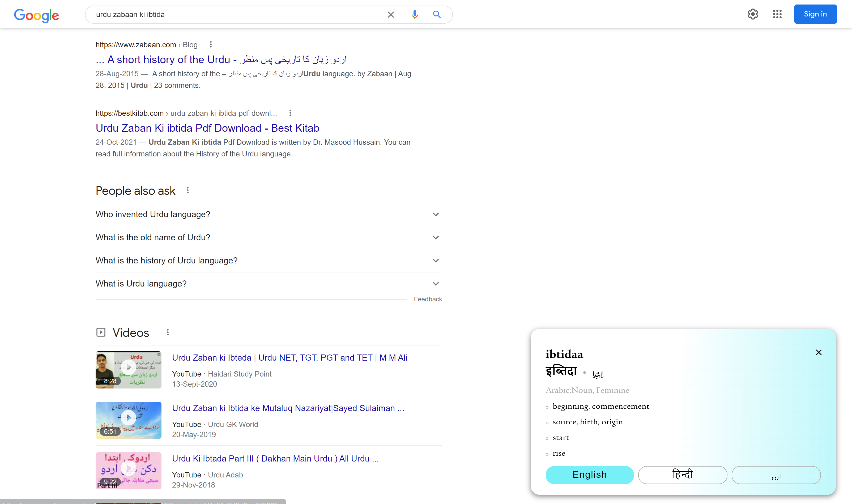This screenshot has width=852, height=504.
Task: Expand 'What is Urdu language?' question
Action: tap(436, 283)
